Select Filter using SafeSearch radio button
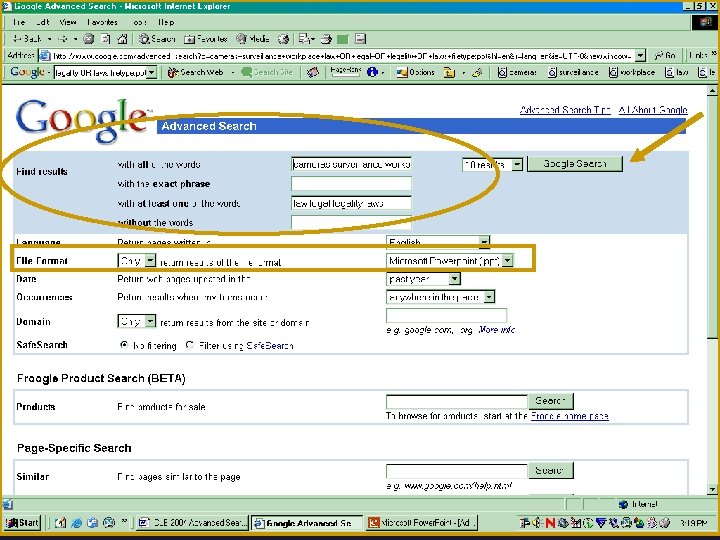 (x=189, y=345)
